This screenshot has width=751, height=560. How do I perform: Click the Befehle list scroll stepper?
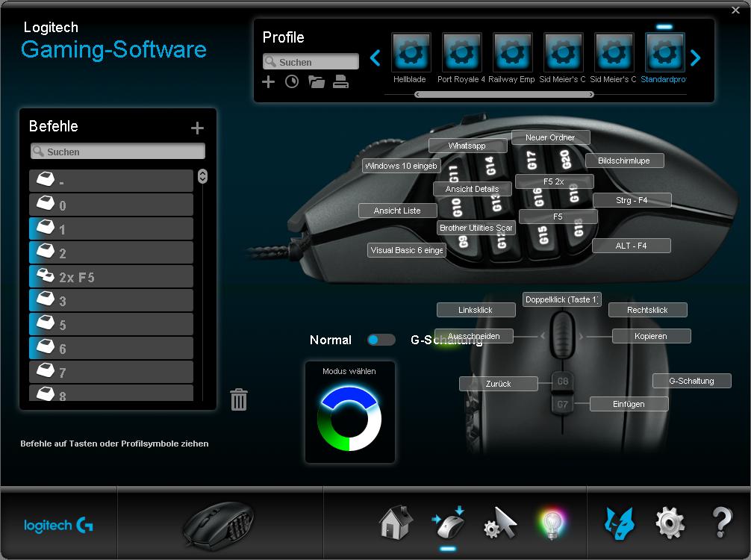coord(202,176)
